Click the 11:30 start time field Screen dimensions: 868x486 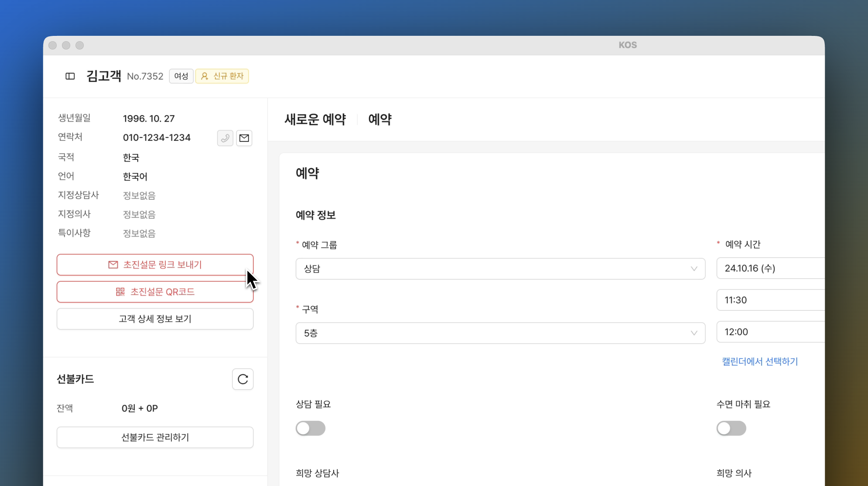pos(770,300)
